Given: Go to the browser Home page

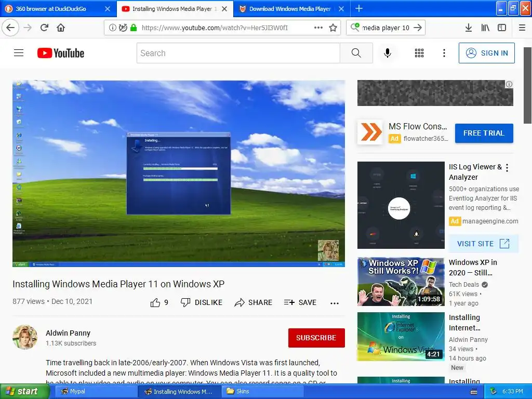Looking at the screenshot, I should [61, 28].
